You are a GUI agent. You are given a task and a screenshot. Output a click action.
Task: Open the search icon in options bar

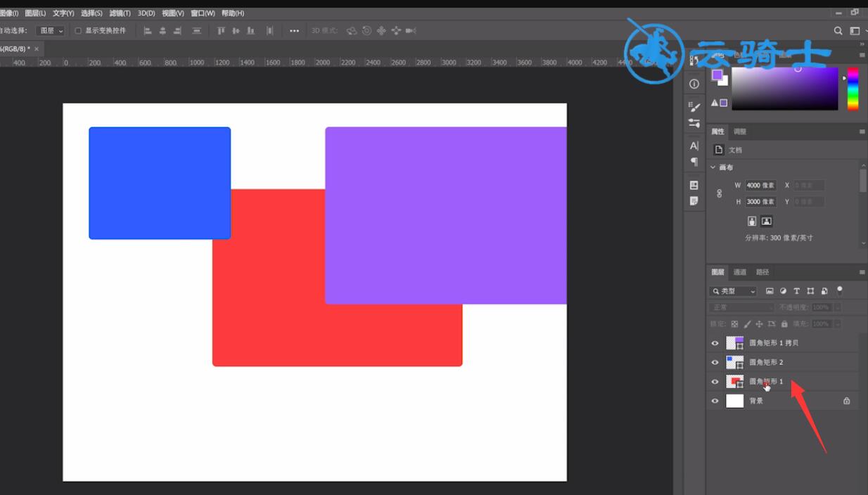point(838,31)
